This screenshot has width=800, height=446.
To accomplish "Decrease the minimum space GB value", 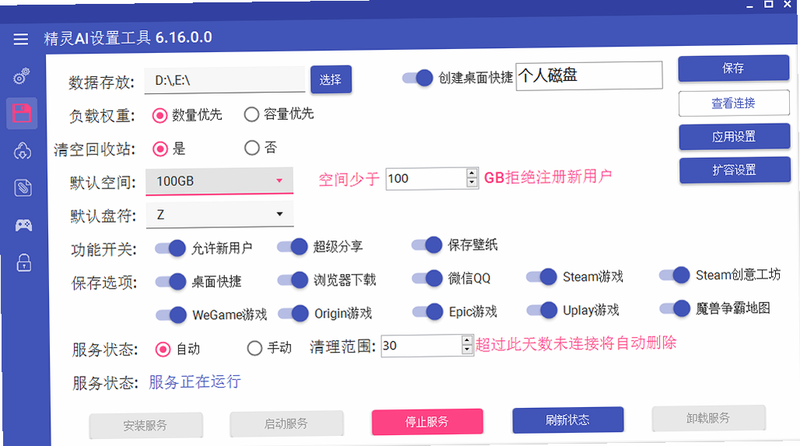I will pyautogui.click(x=472, y=183).
